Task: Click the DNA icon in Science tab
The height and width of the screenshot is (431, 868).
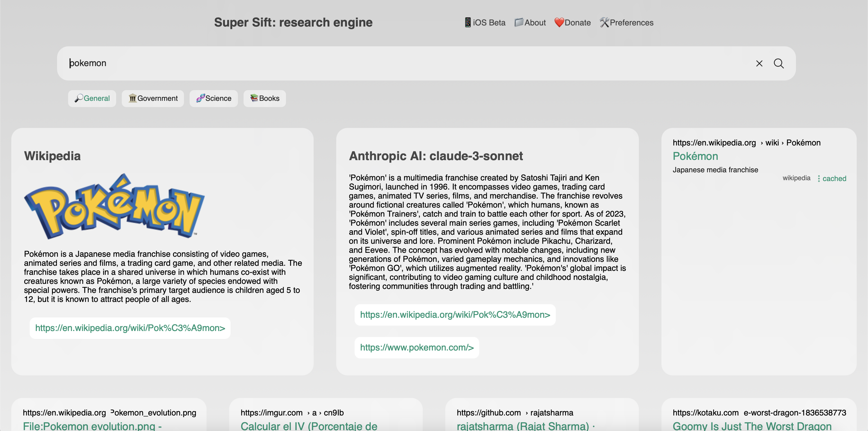Action: pos(201,98)
